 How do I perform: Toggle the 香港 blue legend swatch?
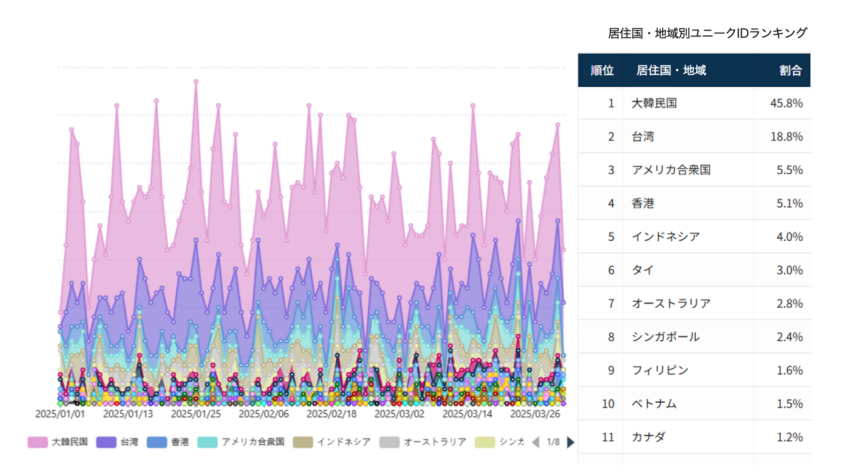(x=157, y=442)
